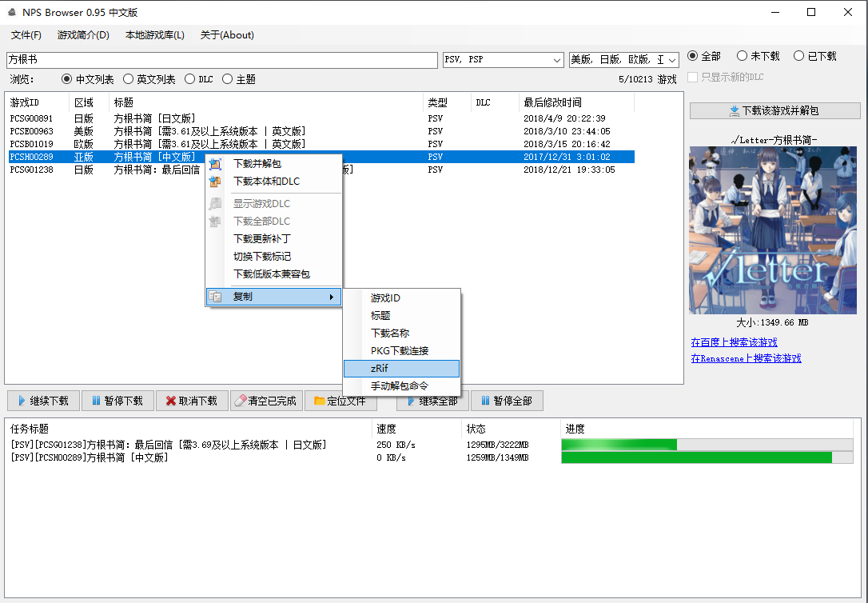Click the 下载本体和DLC icon in context menu

pyautogui.click(x=214, y=182)
